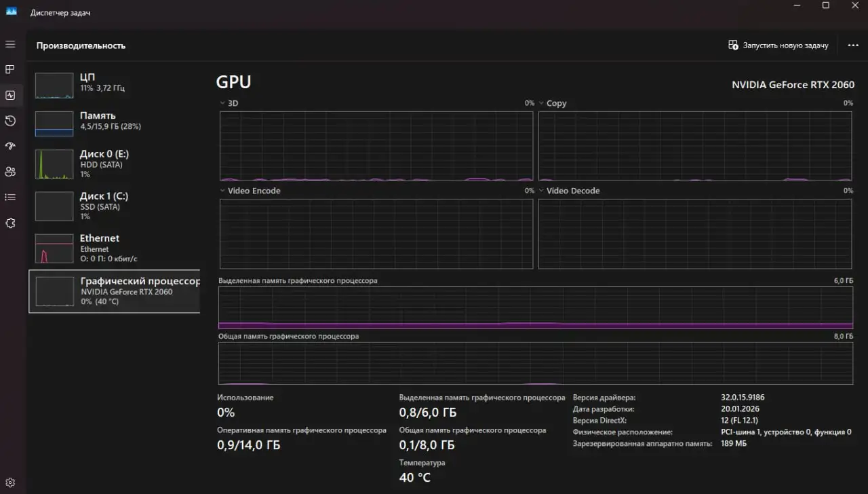
Task: Select Диск 0 (E:) HDD entry
Action: [114, 164]
